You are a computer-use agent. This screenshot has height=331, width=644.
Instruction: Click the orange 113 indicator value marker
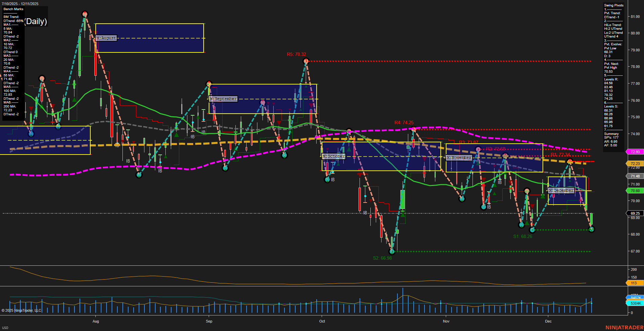pos(634,283)
